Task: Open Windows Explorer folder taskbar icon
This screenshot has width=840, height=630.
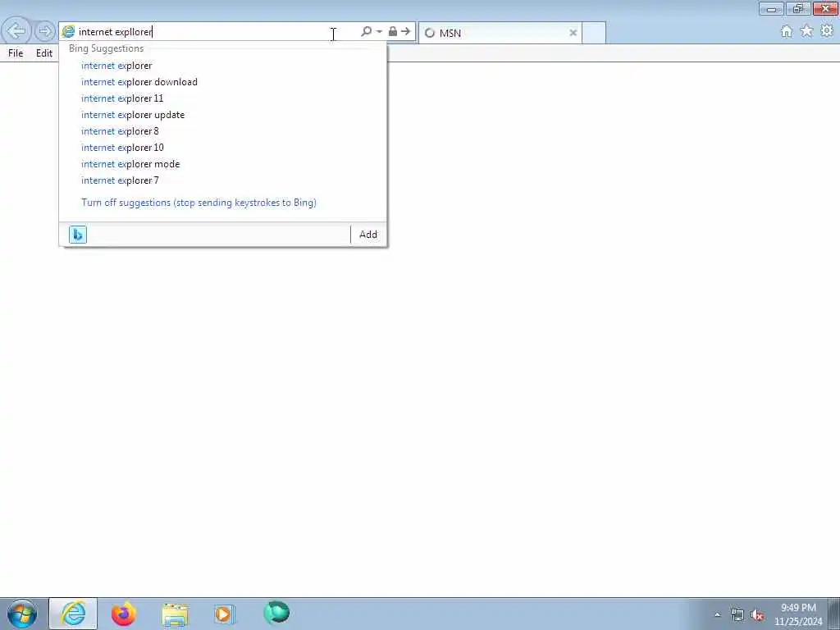Action: click(x=175, y=614)
